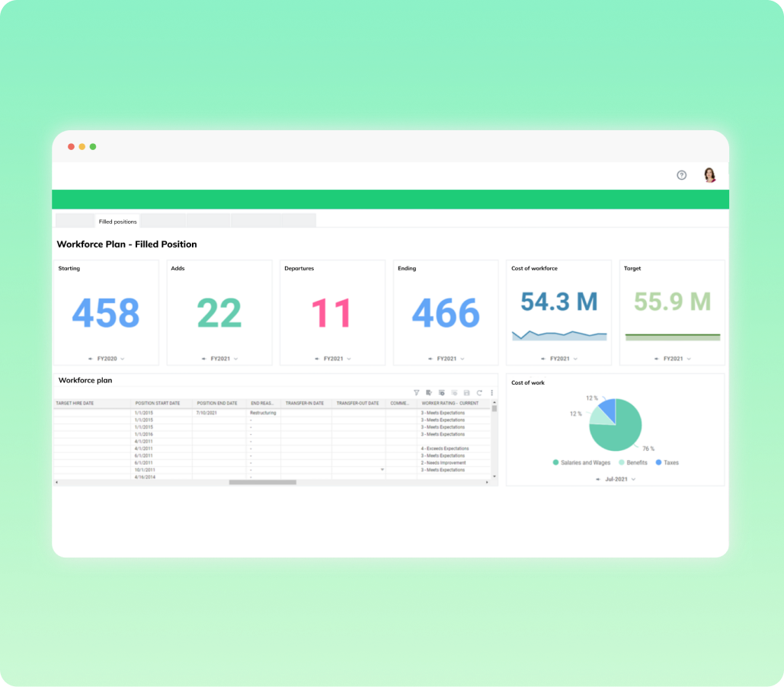This screenshot has height=687, width=784.
Task: Click the refresh icon in table toolbar
Action: point(479,392)
